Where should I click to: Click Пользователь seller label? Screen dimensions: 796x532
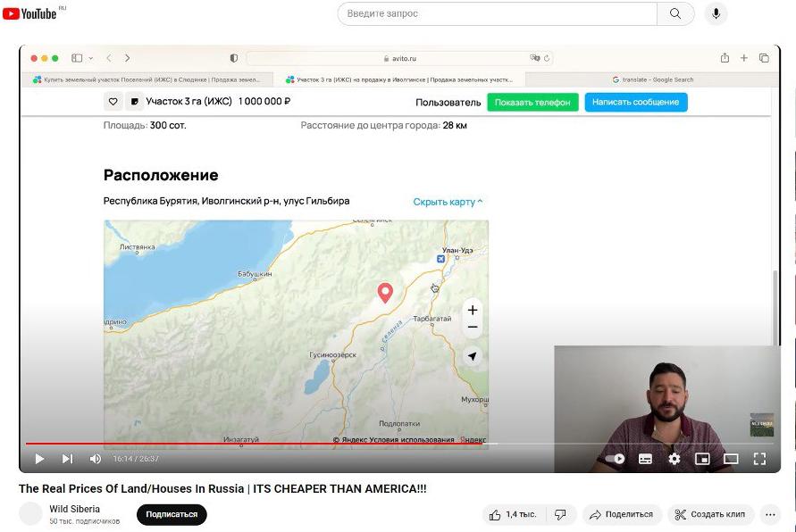point(448,103)
